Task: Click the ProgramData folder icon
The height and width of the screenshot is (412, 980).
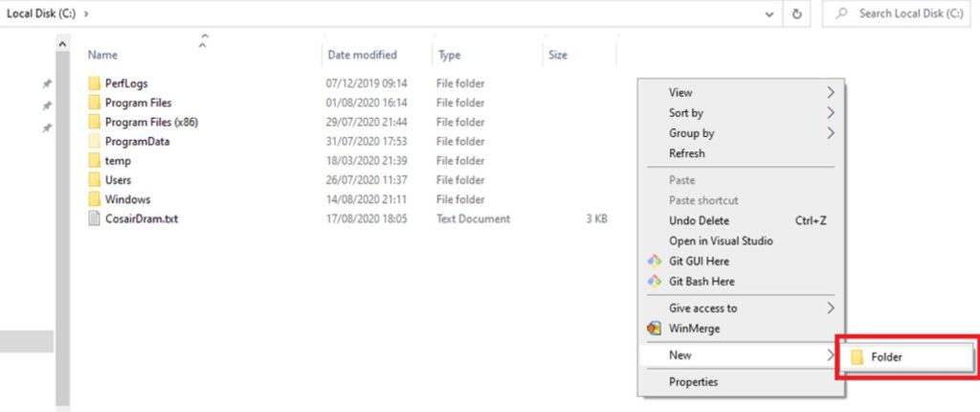Action: (x=94, y=142)
